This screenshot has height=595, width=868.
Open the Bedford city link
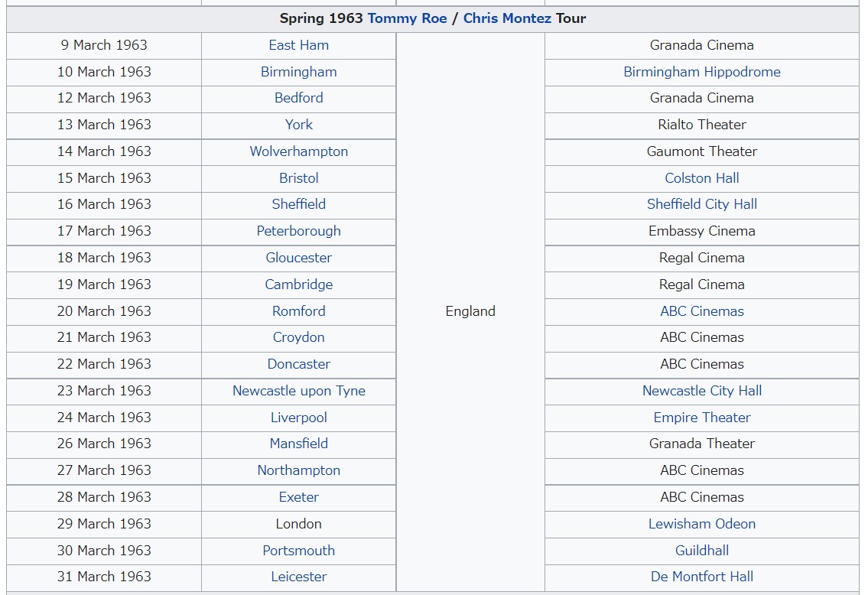pyautogui.click(x=299, y=98)
